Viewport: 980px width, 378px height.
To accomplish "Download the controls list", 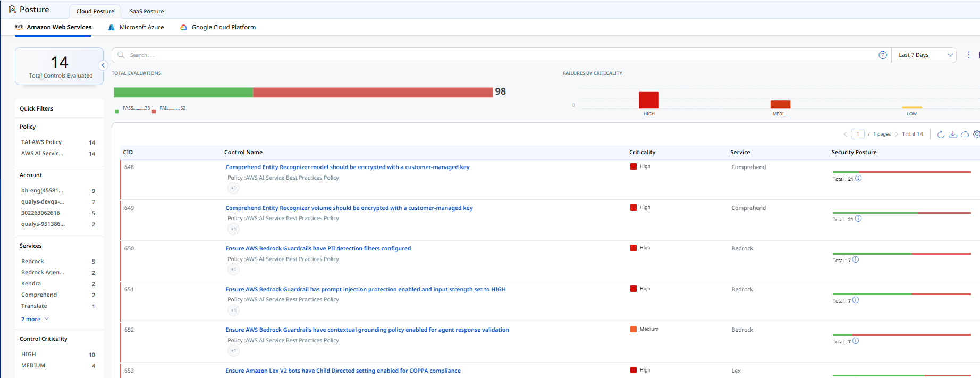I will (953, 134).
